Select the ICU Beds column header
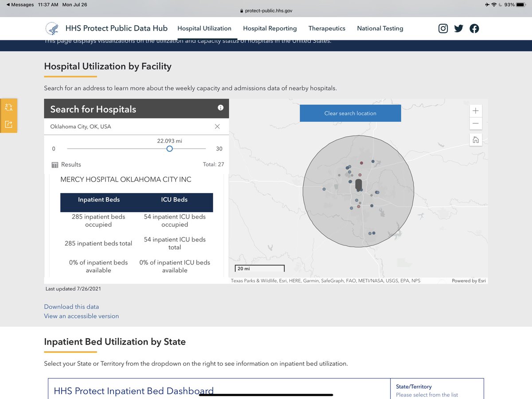 click(175, 200)
